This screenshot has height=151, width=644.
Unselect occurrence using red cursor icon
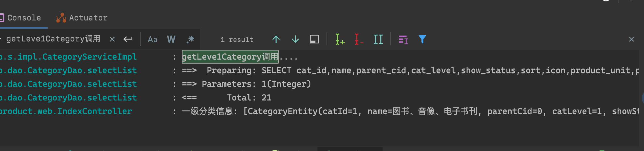[x=359, y=39]
